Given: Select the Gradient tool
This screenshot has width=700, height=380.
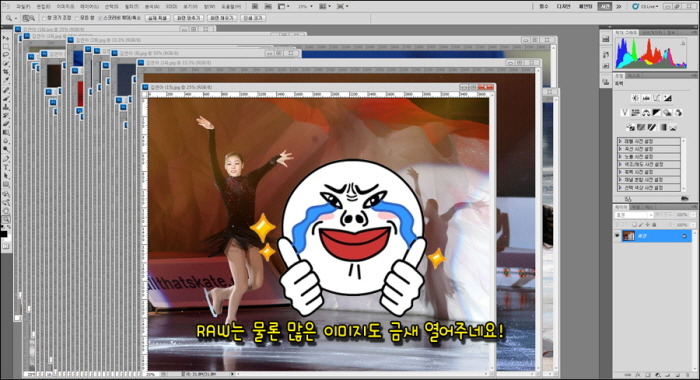Looking at the screenshot, I should click(6, 132).
